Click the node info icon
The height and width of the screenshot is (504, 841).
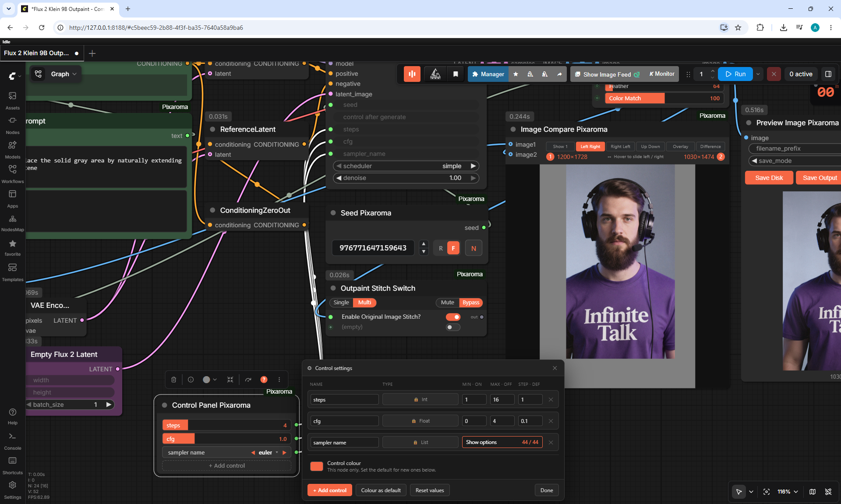click(191, 380)
